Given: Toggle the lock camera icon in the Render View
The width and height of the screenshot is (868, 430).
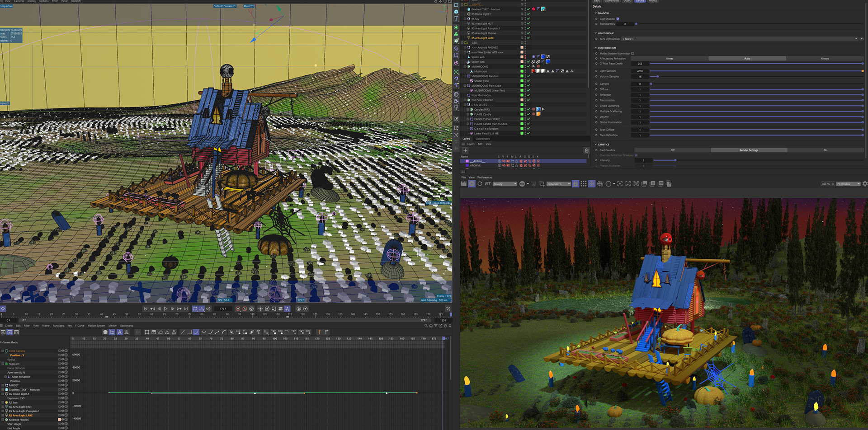Looking at the screenshot, I should tap(576, 184).
